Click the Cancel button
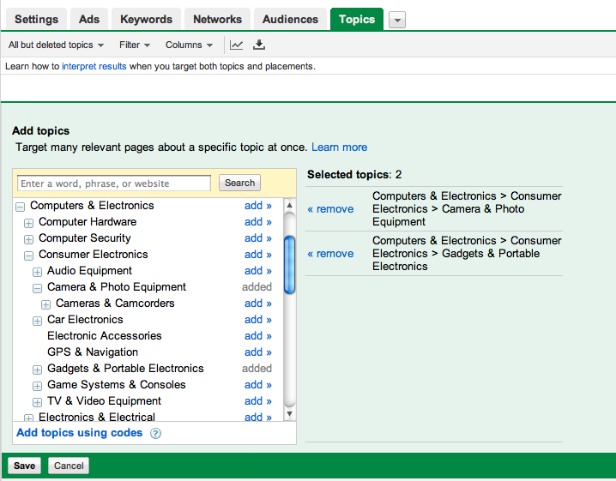The height and width of the screenshot is (481, 616). click(69, 466)
